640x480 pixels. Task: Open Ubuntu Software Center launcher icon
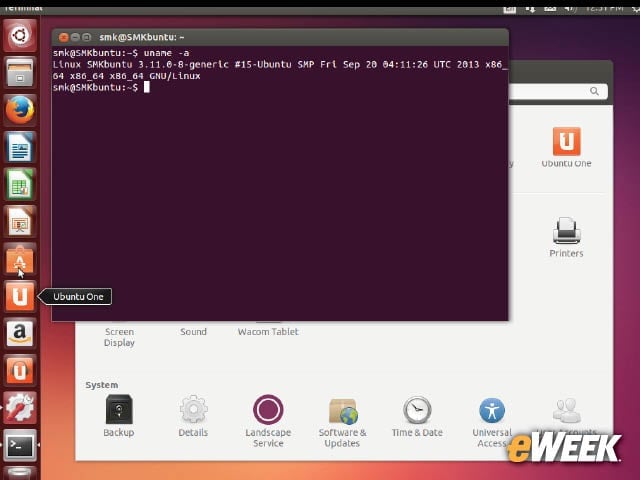pos(20,259)
